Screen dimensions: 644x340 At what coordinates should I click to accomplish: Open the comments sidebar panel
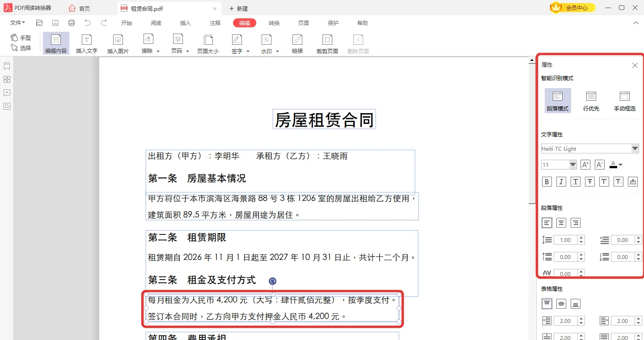point(7,93)
